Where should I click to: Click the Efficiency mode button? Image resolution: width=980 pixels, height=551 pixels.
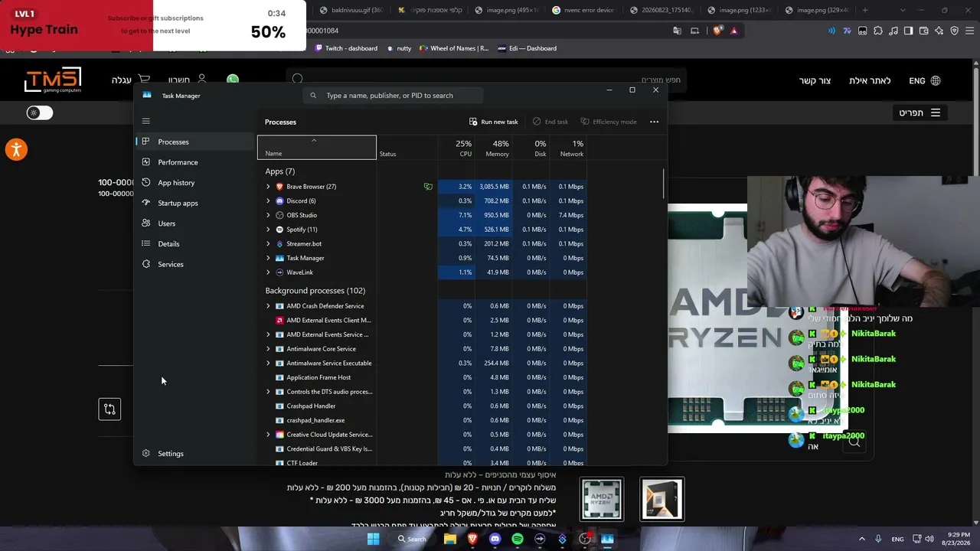(609, 122)
